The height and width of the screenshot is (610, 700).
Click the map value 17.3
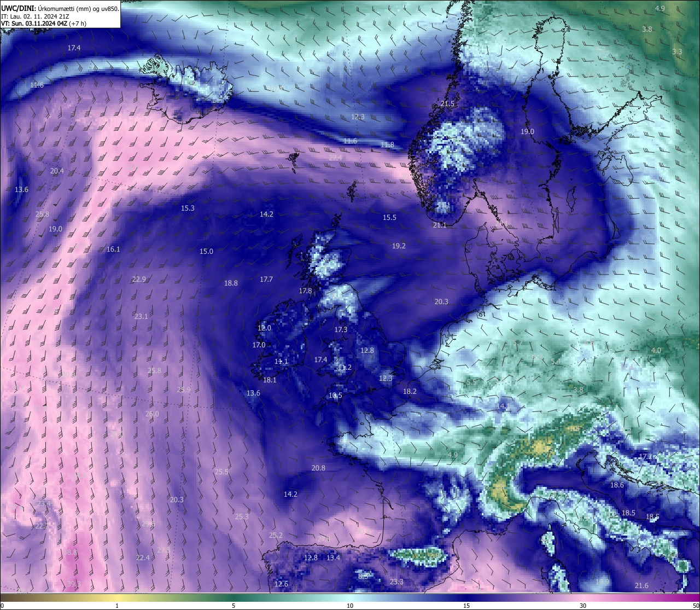(341, 329)
